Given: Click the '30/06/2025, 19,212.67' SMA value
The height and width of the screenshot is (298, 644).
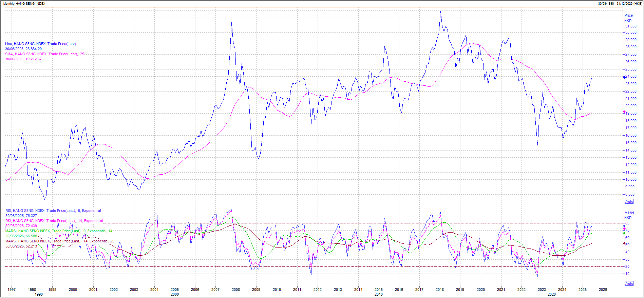Looking at the screenshot, I should tap(23, 59).
